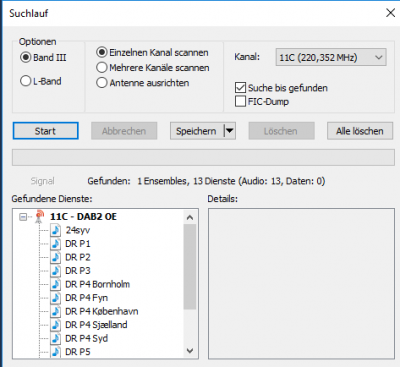This screenshot has width=400, height=367.
Task: Select DR P4 Syd in the list
Action: pos(86,338)
